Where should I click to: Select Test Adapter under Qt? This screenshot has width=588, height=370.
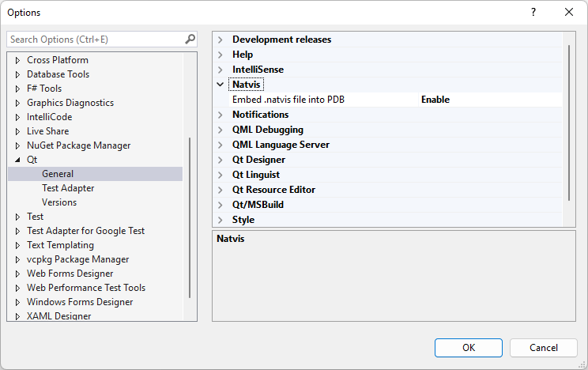coord(68,188)
